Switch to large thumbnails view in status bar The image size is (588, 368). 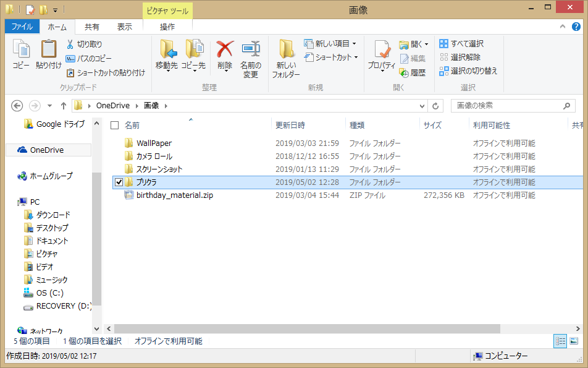[574, 341]
